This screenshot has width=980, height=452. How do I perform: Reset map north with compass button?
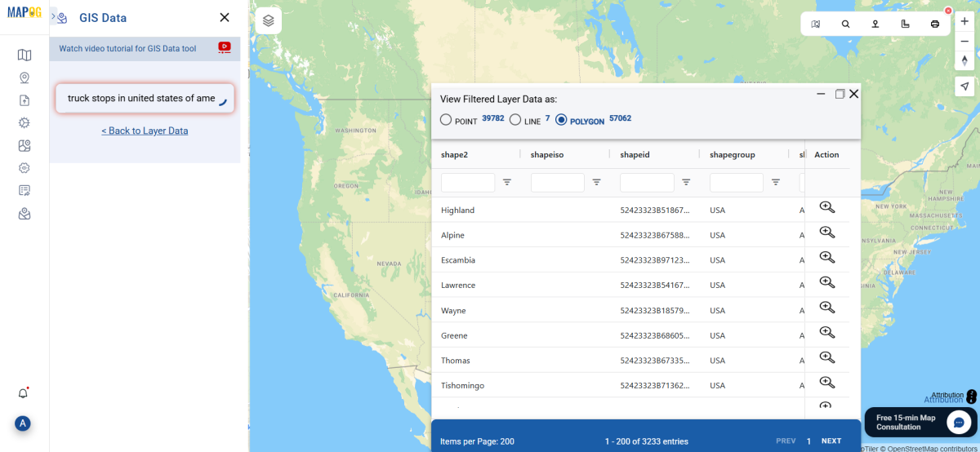point(964,60)
